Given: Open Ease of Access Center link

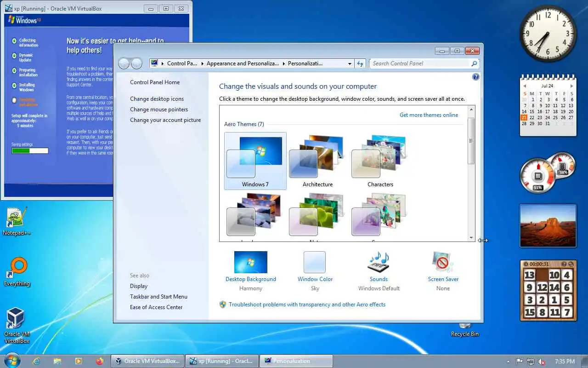Looking at the screenshot, I should [156, 307].
